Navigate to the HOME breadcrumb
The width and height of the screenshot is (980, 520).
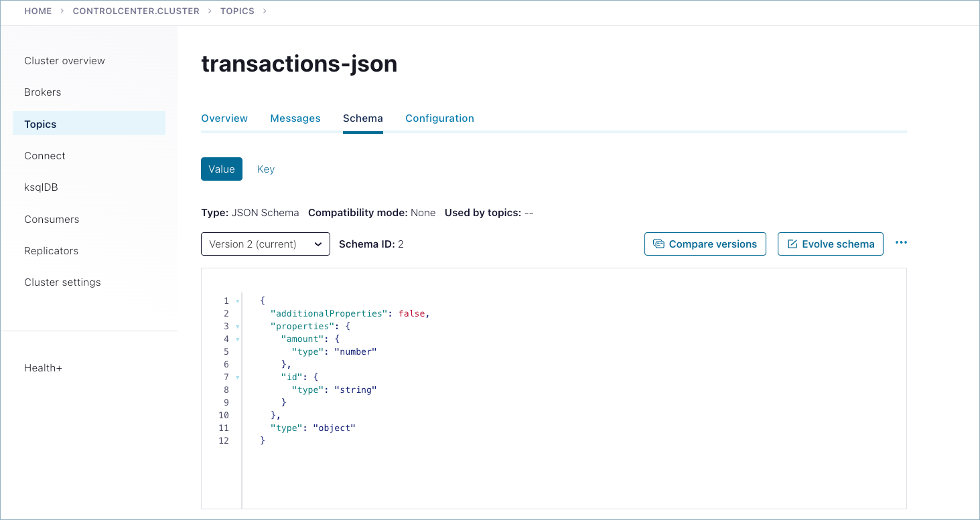38,11
